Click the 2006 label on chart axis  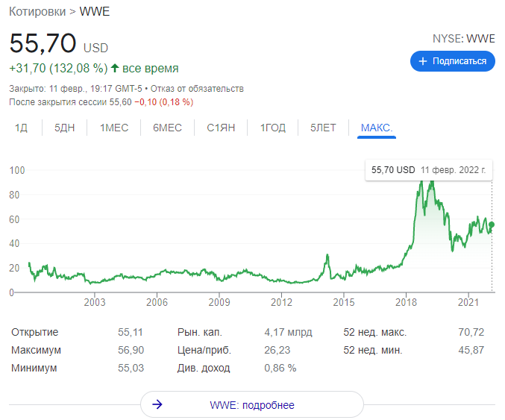157,302
